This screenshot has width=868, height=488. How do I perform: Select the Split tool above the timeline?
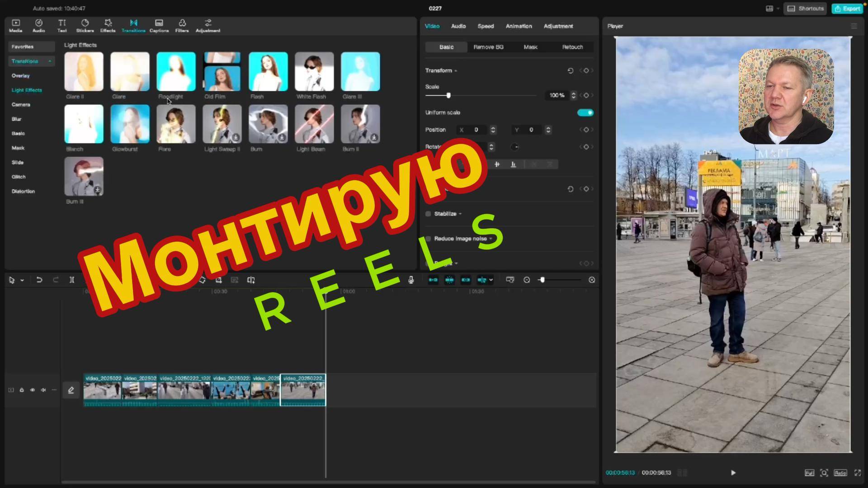72,280
